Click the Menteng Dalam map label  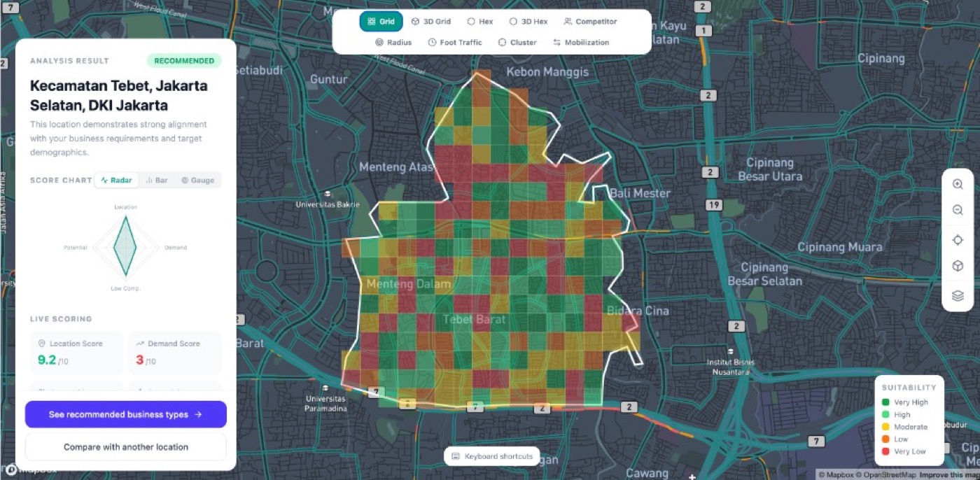409,285
